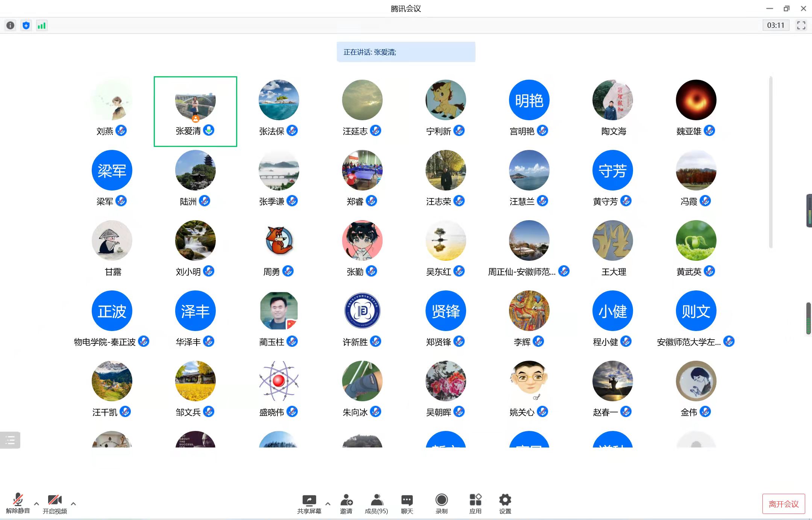812x520 pixels.
Task: Open members list 成员(95)
Action: (376, 504)
